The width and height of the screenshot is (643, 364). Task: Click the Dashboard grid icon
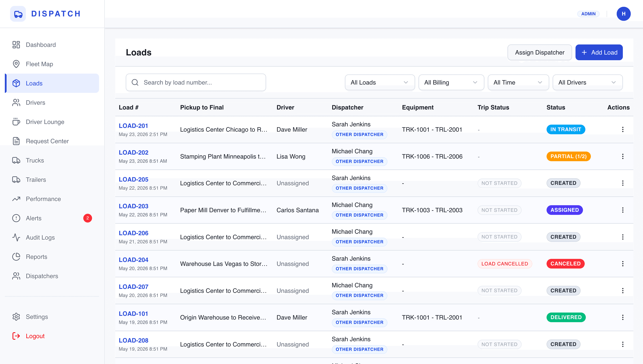[x=16, y=45]
